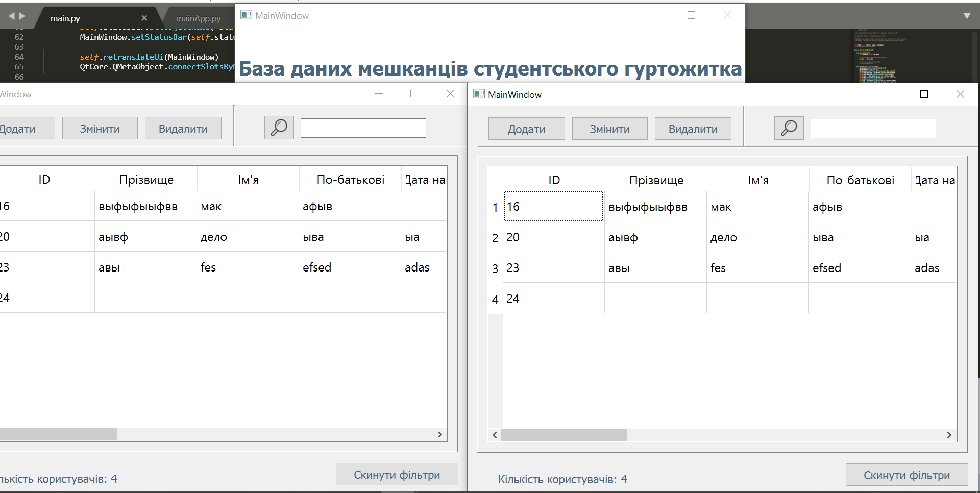Viewport: 980px width, 493px height.
Task: Maximize the right MainWindow
Action: click(924, 94)
